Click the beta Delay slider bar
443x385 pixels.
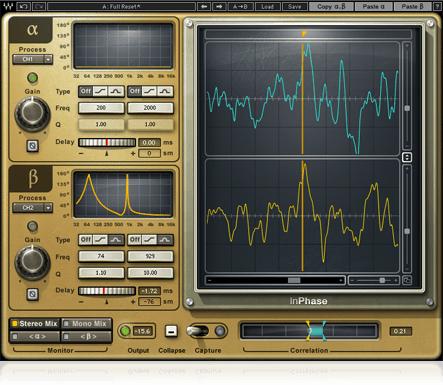tap(107, 291)
